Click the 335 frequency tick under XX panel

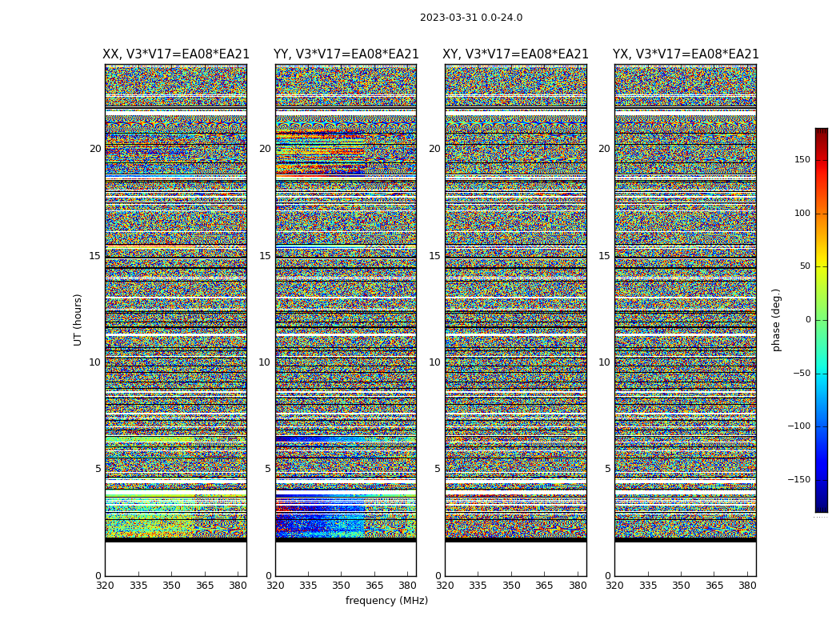pos(138,586)
